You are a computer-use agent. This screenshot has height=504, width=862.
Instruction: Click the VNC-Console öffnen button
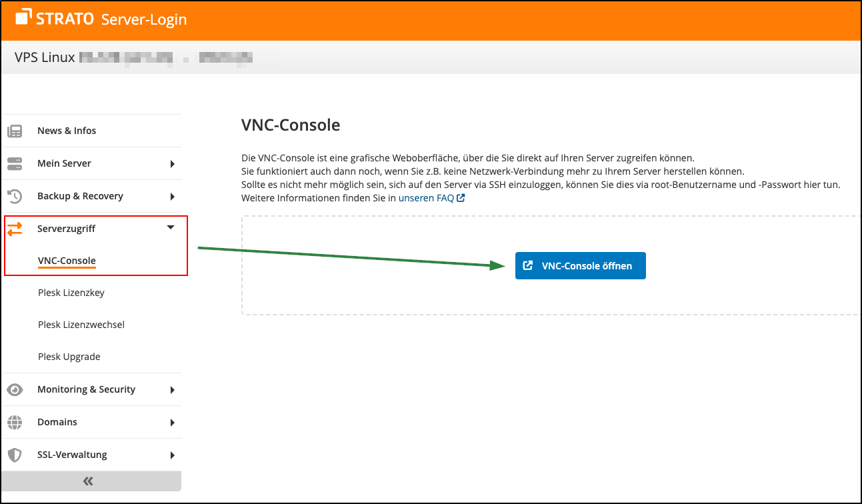580,265
